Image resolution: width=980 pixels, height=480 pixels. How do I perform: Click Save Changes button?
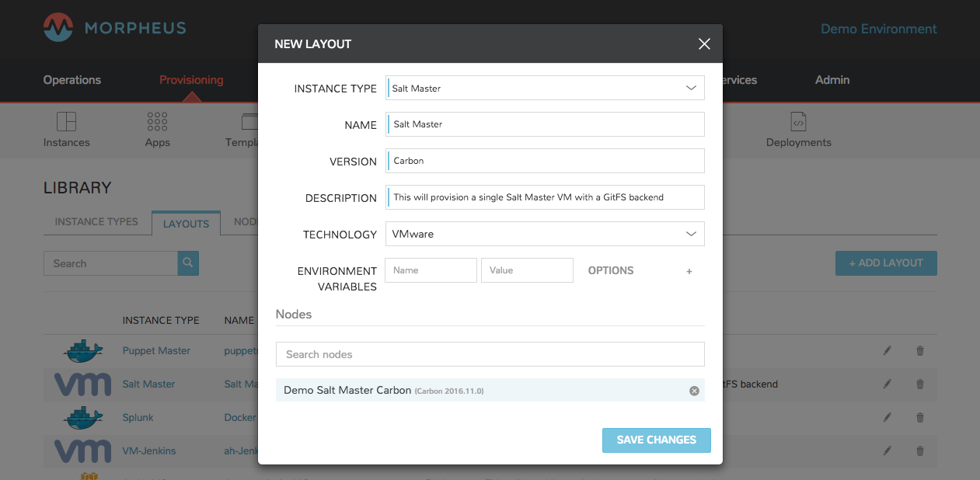657,440
